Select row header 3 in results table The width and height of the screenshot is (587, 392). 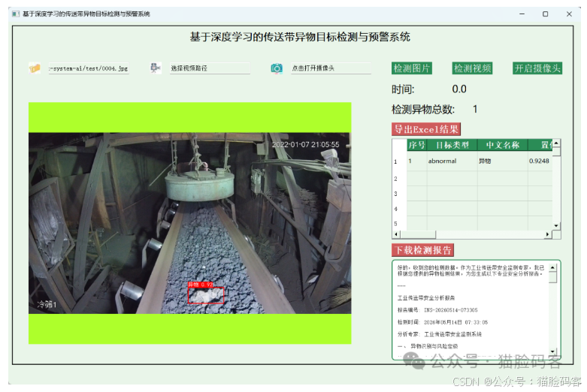(x=399, y=194)
